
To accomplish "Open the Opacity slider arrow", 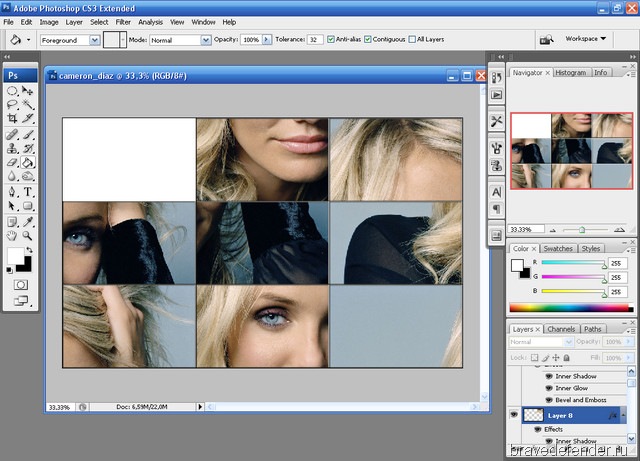I will coord(267,40).
